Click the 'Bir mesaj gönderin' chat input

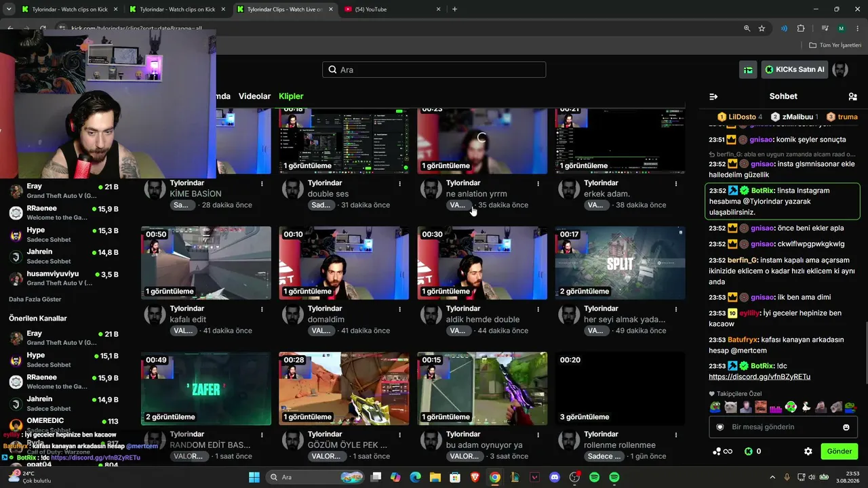click(x=783, y=427)
